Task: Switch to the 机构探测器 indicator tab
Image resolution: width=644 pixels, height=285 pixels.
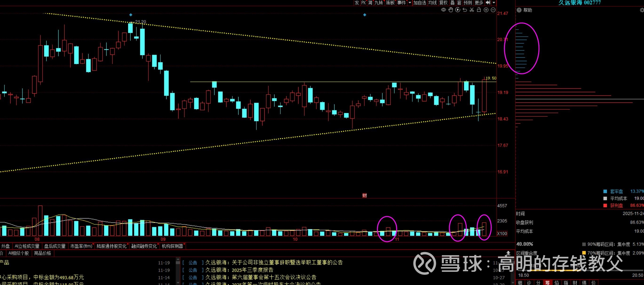Action: (x=172, y=246)
